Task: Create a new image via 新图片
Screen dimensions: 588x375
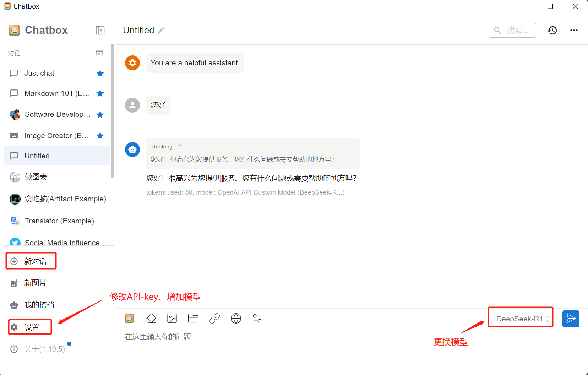Action: point(57,283)
